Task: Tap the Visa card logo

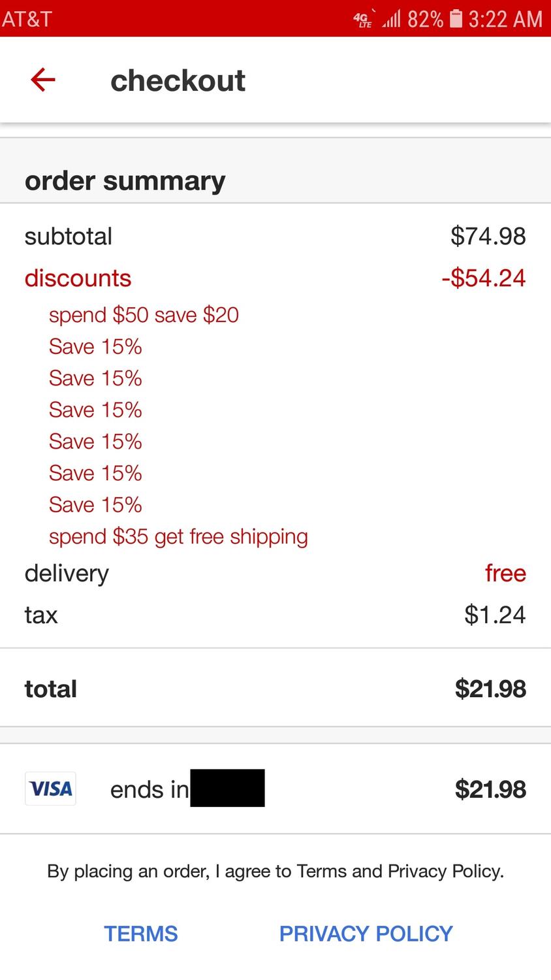Action: click(50, 789)
